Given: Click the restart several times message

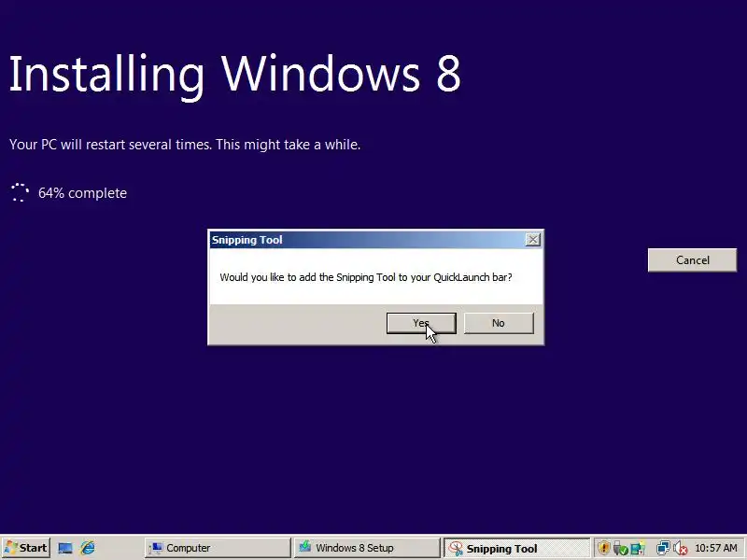Looking at the screenshot, I should [185, 145].
